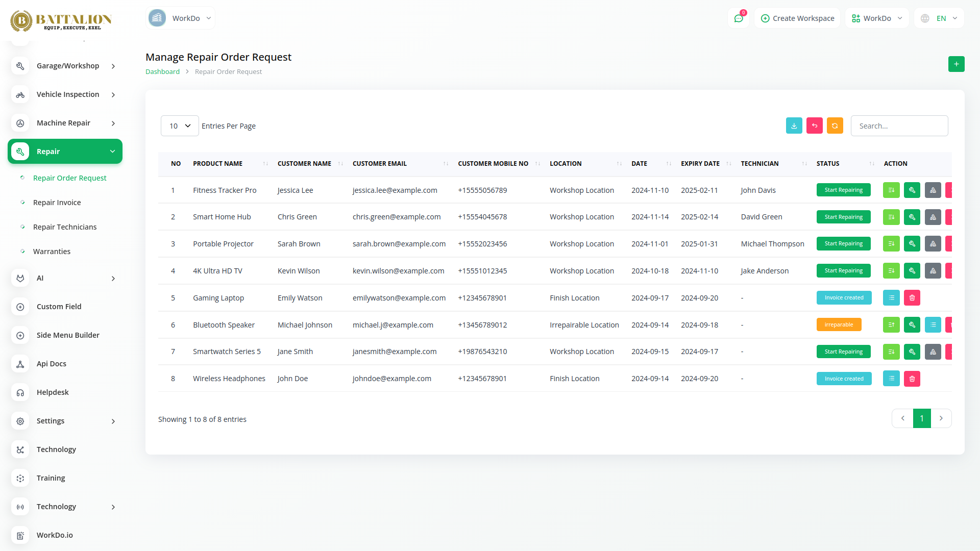Collapse the Repair sidebar section

coord(65,152)
